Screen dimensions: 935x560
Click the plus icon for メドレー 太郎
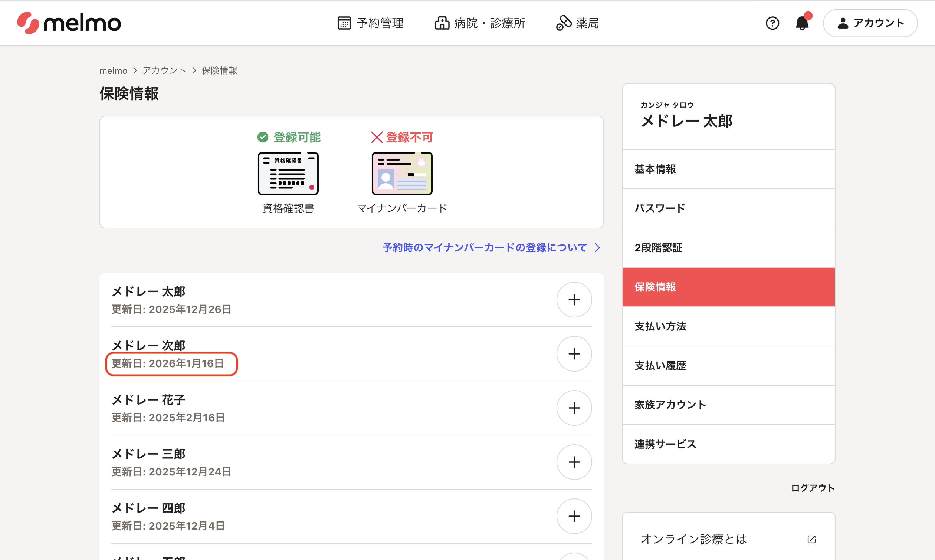point(574,300)
